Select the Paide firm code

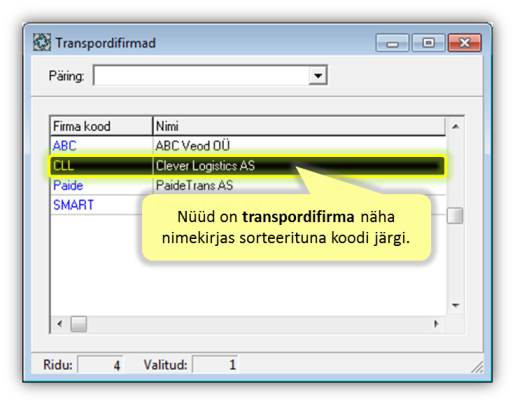tap(68, 185)
